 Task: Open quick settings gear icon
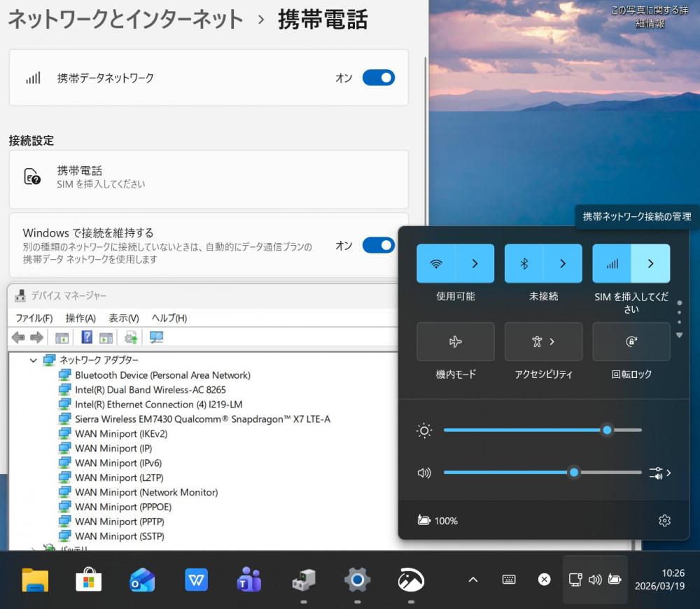(664, 520)
